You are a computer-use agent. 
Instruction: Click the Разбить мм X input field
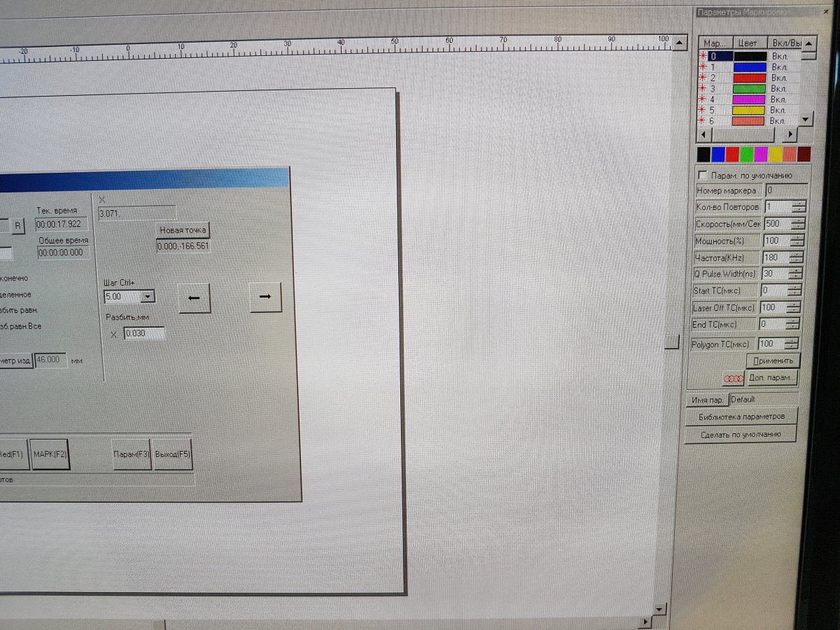[x=144, y=334]
